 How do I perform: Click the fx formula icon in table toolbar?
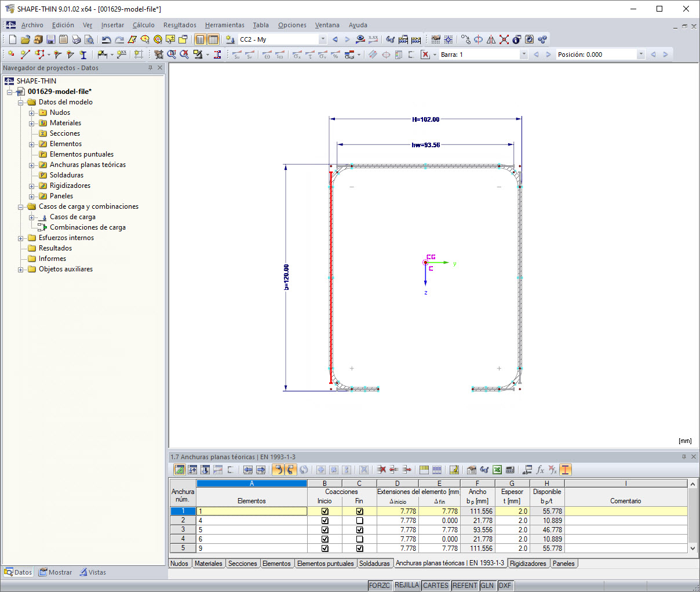click(540, 470)
